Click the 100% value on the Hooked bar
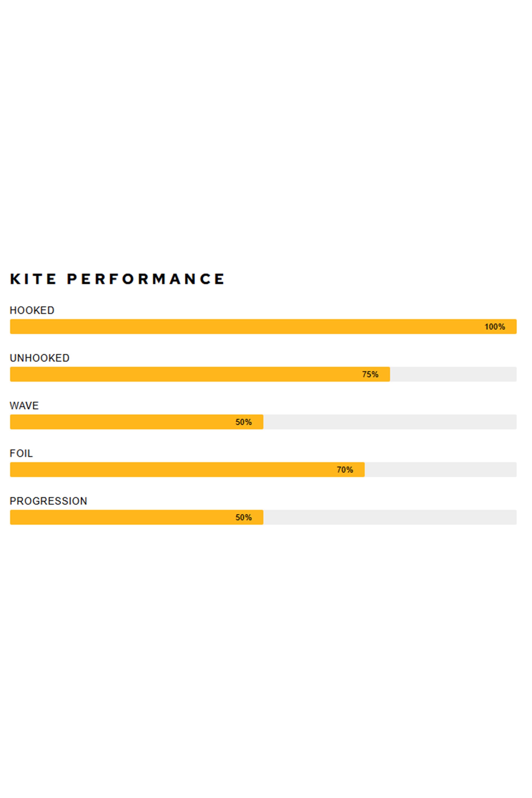Viewport: 532px width, 798px height. tap(495, 327)
